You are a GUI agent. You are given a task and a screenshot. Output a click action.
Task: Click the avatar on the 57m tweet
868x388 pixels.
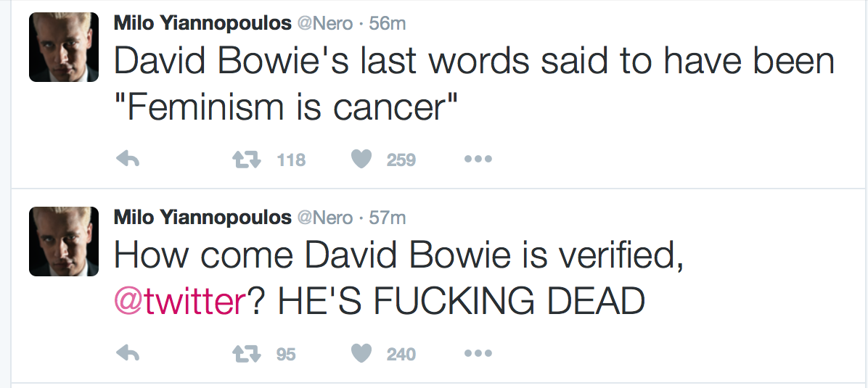pyautogui.click(x=64, y=242)
